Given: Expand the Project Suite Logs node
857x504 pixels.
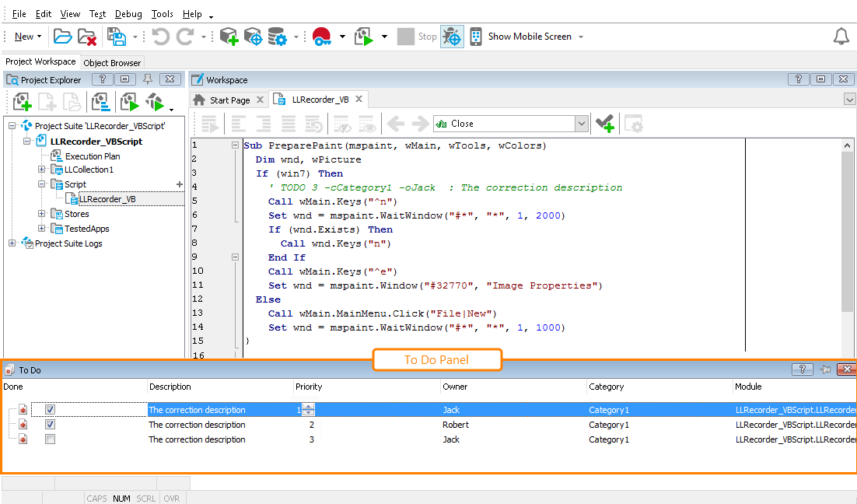Looking at the screenshot, I should [12, 243].
